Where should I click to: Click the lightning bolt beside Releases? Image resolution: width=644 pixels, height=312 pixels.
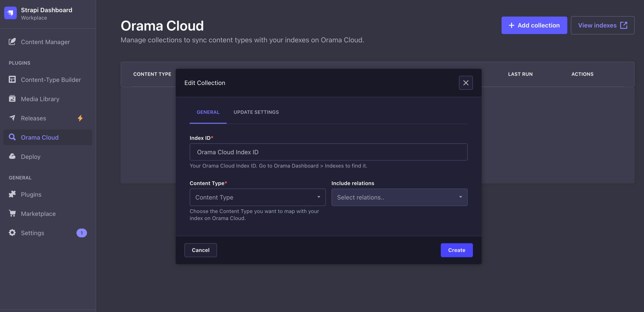pos(80,118)
